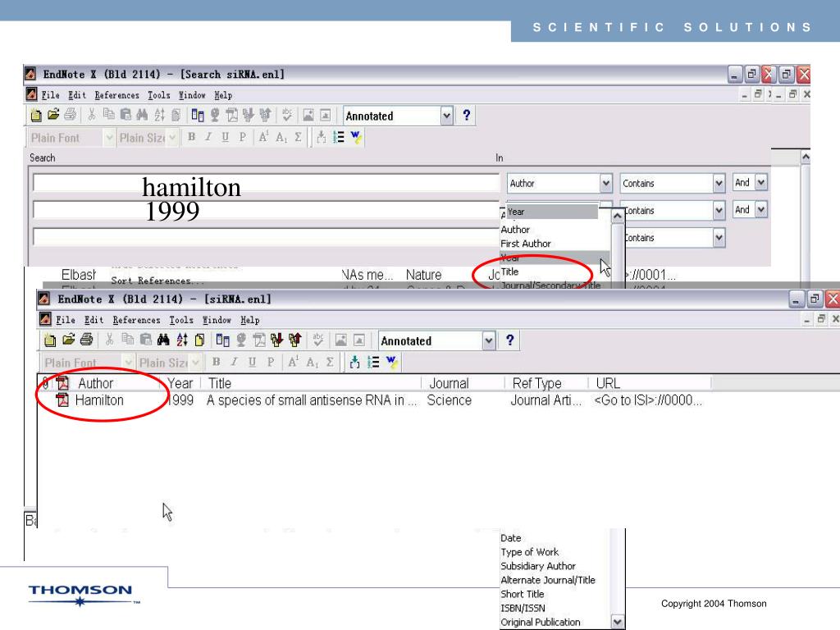This screenshot has height=630, width=840.
Task: Select ISBN/ISSN in field list
Action: point(523,608)
